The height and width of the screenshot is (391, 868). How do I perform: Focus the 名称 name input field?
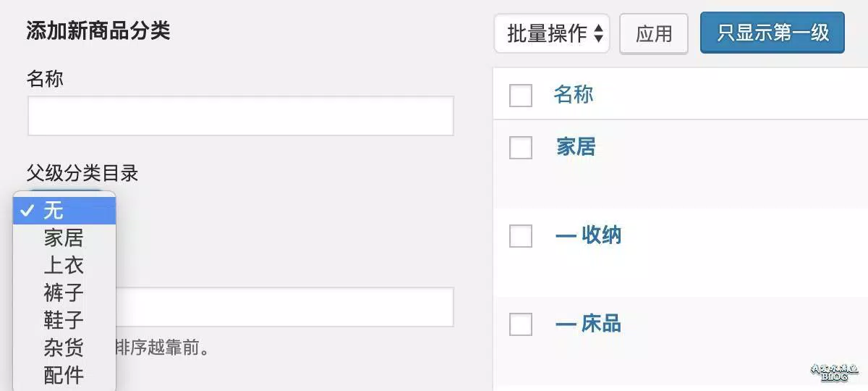[x=241, y=116]
